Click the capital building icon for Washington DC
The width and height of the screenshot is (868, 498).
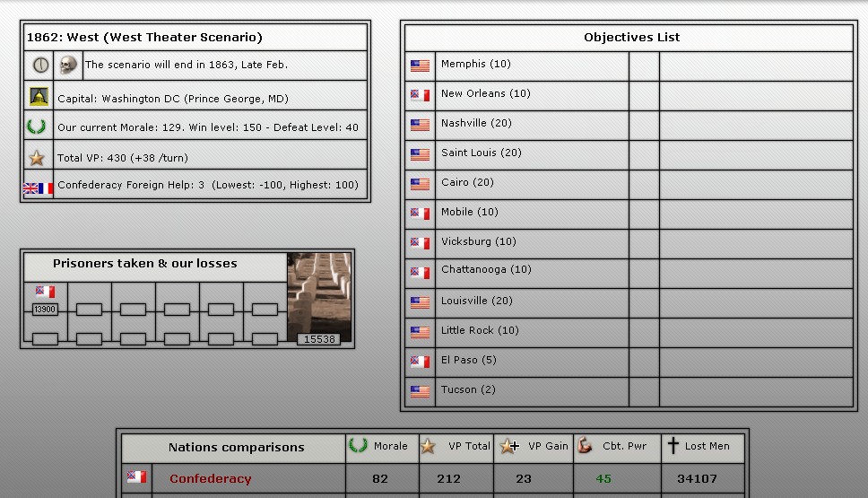click(39, 97)
